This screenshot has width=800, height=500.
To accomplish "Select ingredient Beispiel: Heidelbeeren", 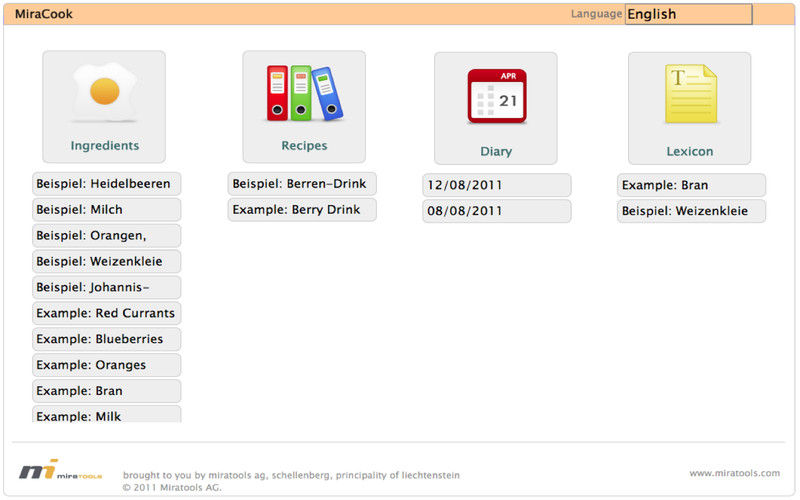I will click(x=107, y=184).
